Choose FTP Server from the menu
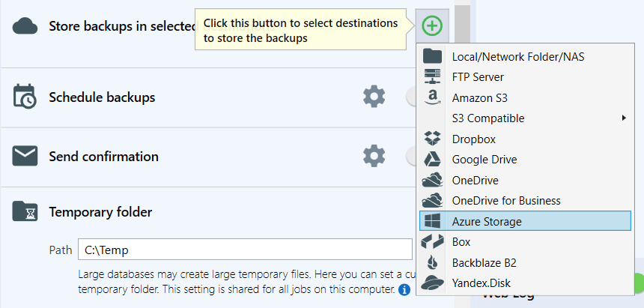This screenshot has width=644, height=308. pyautogui.click(x=525, y=77)
